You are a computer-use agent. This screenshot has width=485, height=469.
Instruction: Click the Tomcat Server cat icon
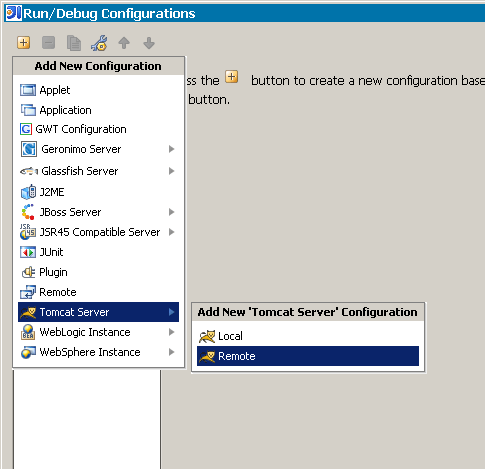tap(28, 312)
